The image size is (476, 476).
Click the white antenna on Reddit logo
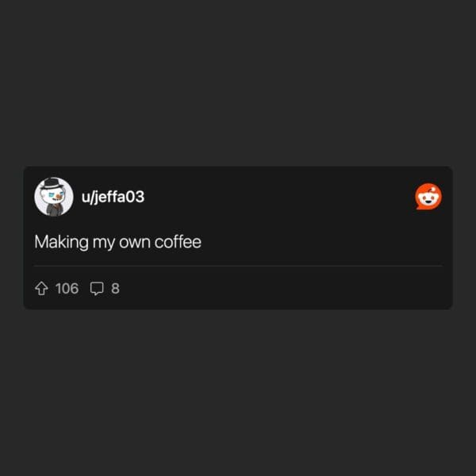[434, 189]
